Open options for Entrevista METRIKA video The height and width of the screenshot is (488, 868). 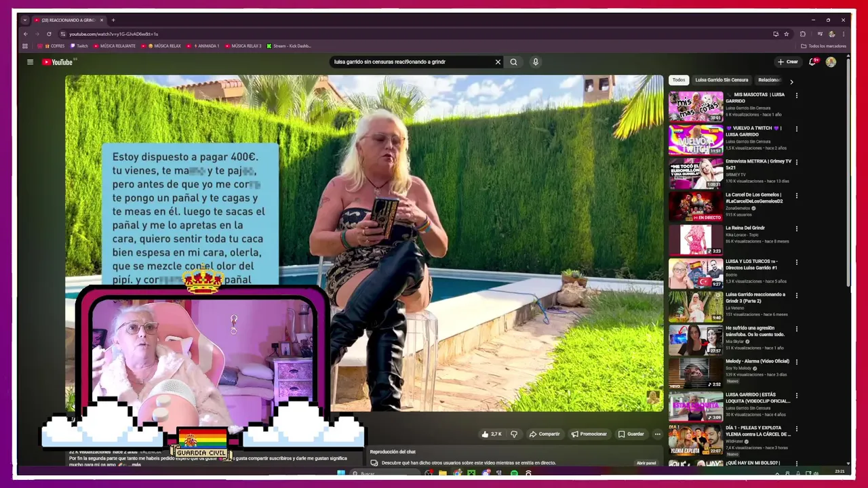797,162
